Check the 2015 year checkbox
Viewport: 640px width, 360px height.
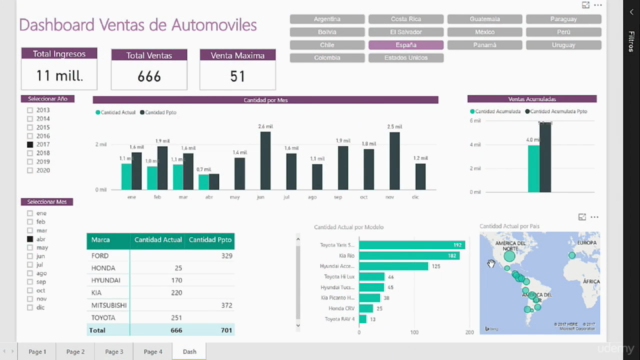click(30, 127)
